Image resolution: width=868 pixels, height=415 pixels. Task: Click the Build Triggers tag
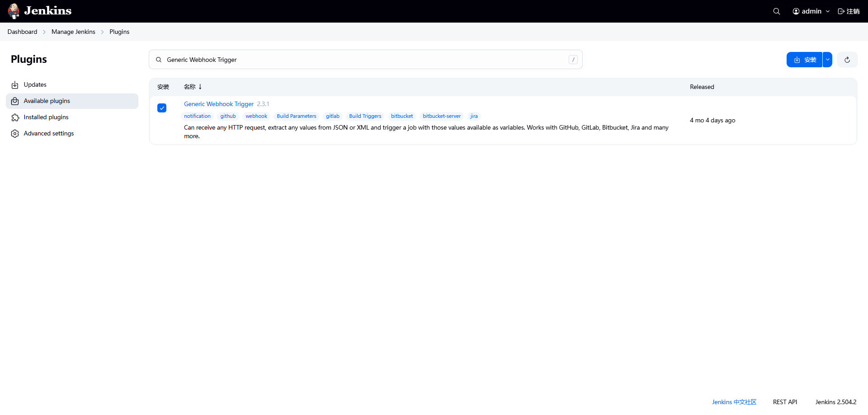[365, 116]
